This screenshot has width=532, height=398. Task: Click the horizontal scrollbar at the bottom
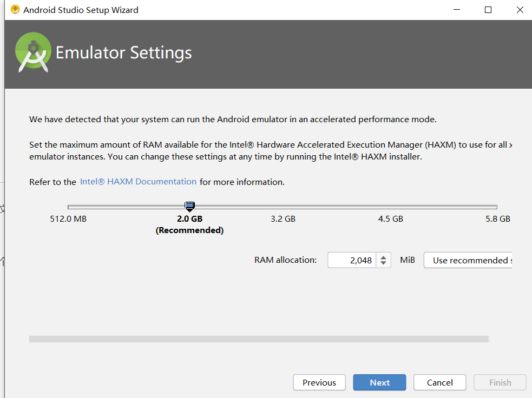tap(259, 339)
